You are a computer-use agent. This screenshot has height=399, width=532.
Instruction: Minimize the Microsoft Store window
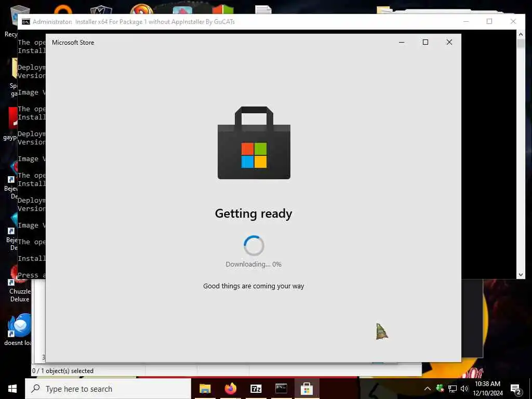tap(402, 42)
